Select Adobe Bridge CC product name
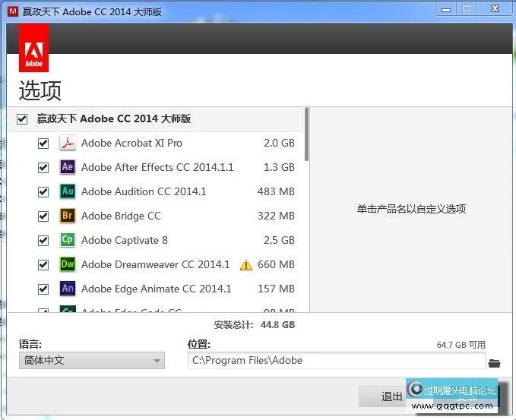 [121, 216]
